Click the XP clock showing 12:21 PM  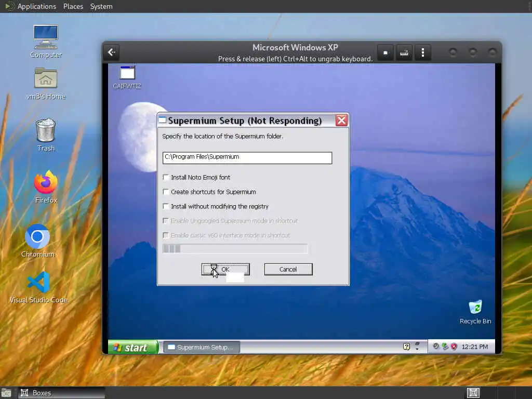pos(475,347)
